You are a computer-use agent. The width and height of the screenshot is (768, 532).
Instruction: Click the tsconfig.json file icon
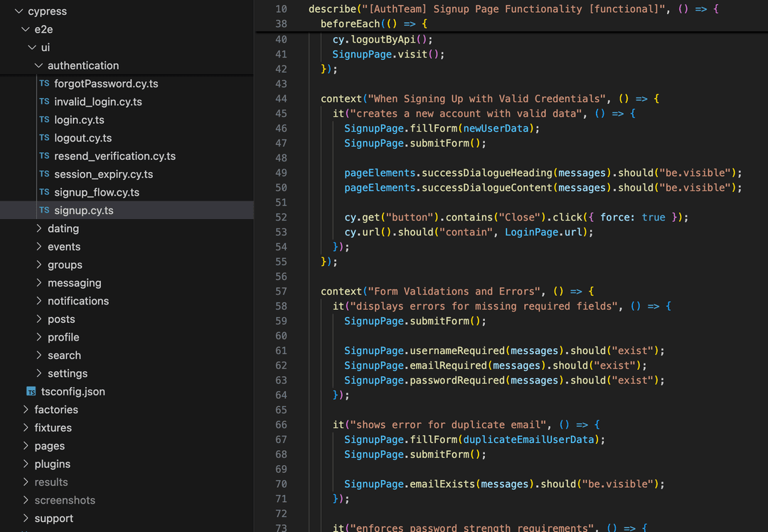(31, 391)
